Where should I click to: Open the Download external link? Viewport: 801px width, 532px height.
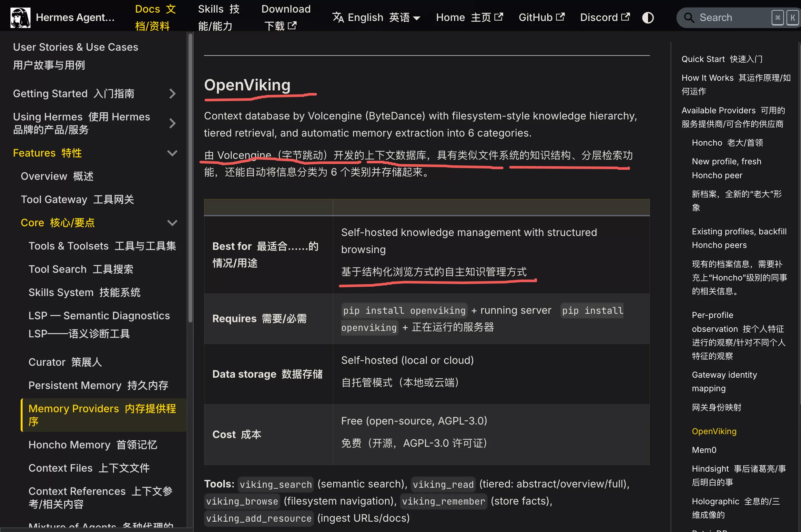286,17
